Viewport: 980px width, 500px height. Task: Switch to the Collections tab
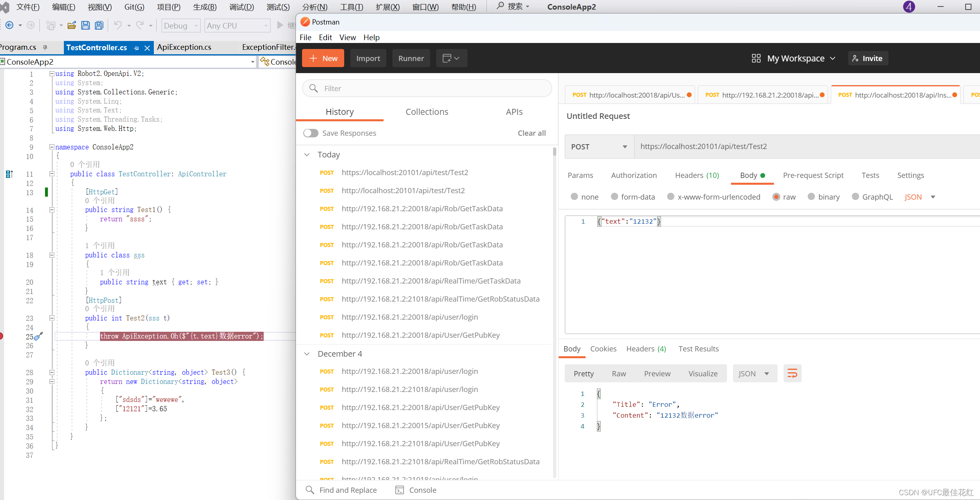pyautogui.click(x=427, y=112)
